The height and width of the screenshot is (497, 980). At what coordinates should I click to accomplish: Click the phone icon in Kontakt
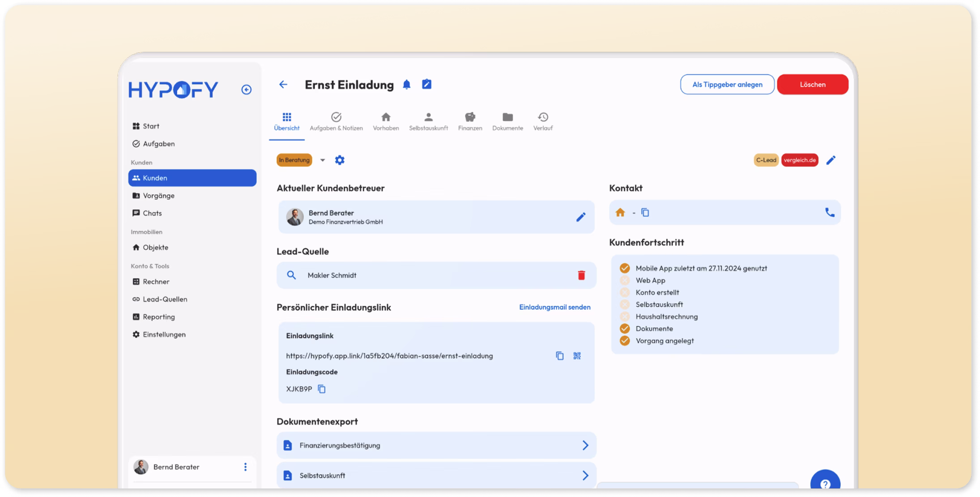pyautogui.click(x=830, y=212)
